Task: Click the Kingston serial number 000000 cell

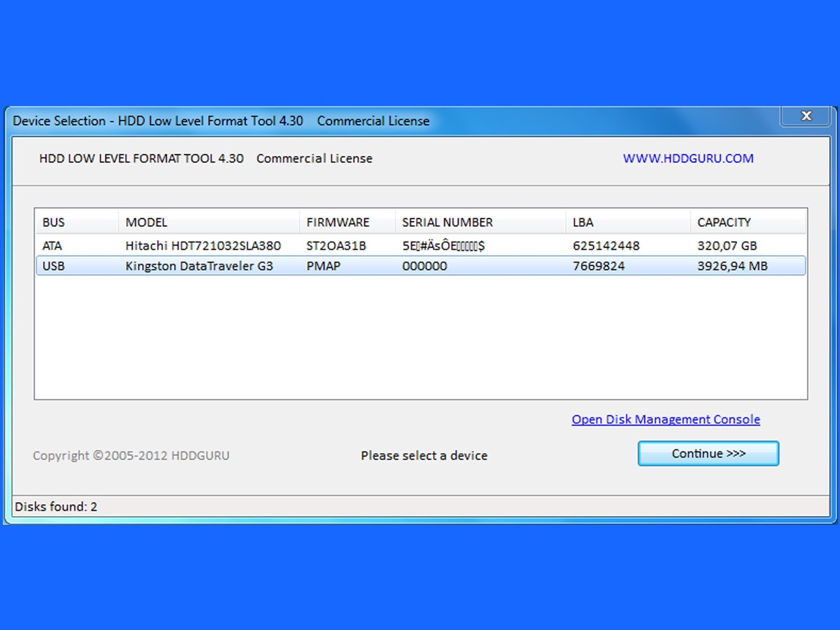Action: (x=424, y=266)
